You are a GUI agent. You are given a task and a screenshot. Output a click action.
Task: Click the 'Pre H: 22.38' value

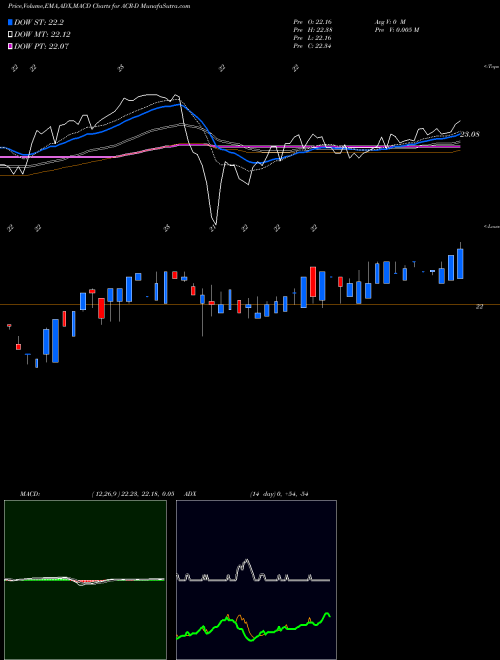tap(313, 30)
